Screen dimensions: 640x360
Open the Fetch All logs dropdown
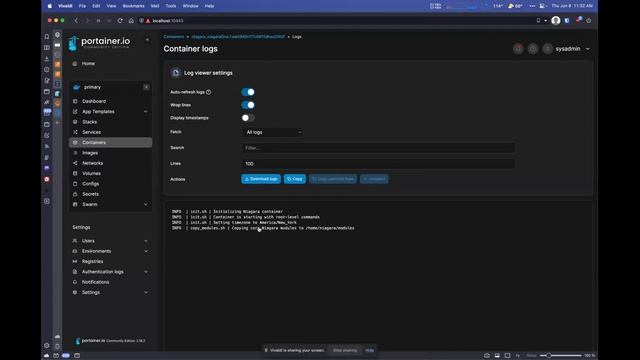[272, 132]
